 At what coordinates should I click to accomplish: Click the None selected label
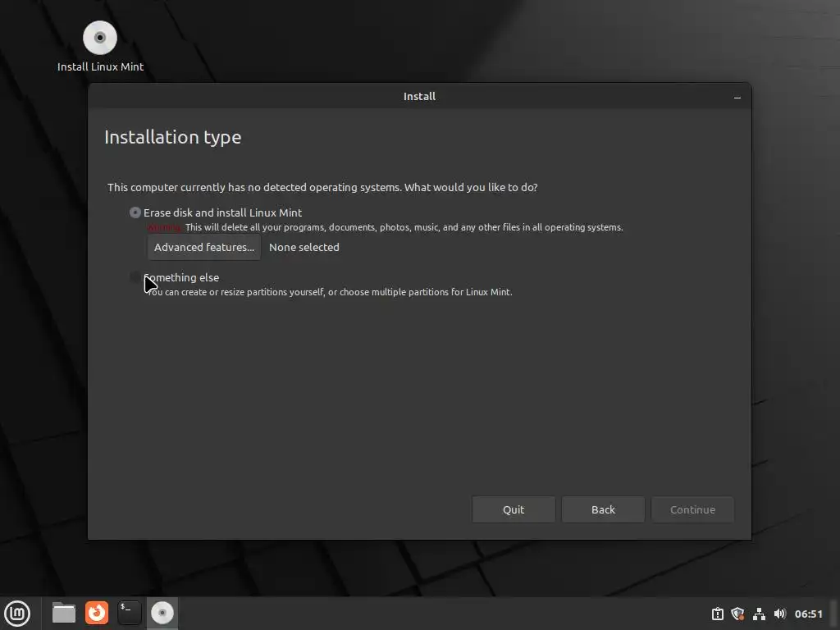304,247
